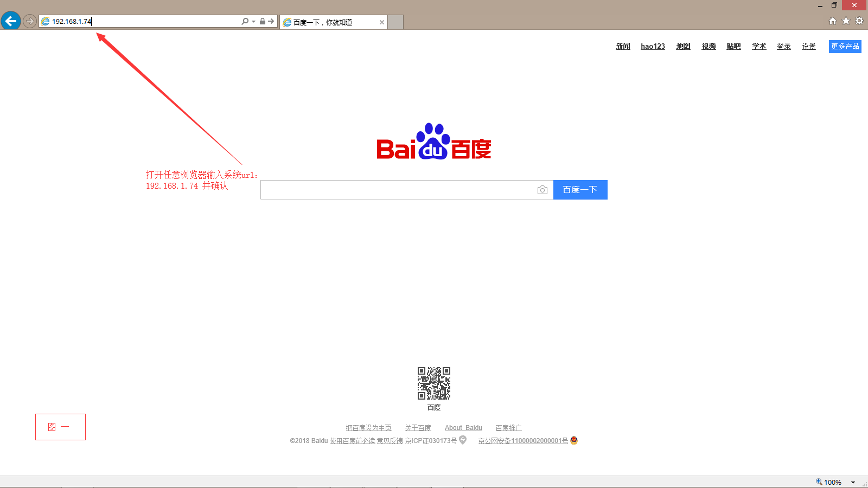This screenshot has width=868, height=488.
Task: Click the Baidu QR code image
Action: pos(434,383)
